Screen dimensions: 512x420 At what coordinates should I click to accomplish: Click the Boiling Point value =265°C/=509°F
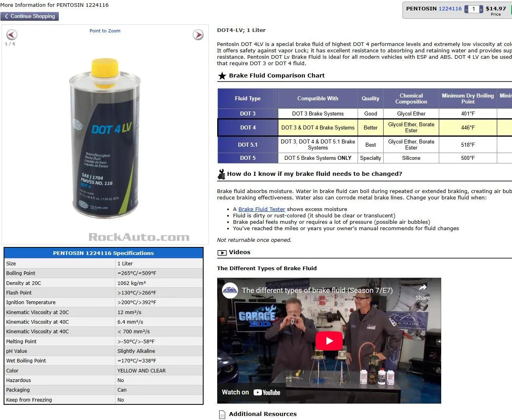click(137, 273)
